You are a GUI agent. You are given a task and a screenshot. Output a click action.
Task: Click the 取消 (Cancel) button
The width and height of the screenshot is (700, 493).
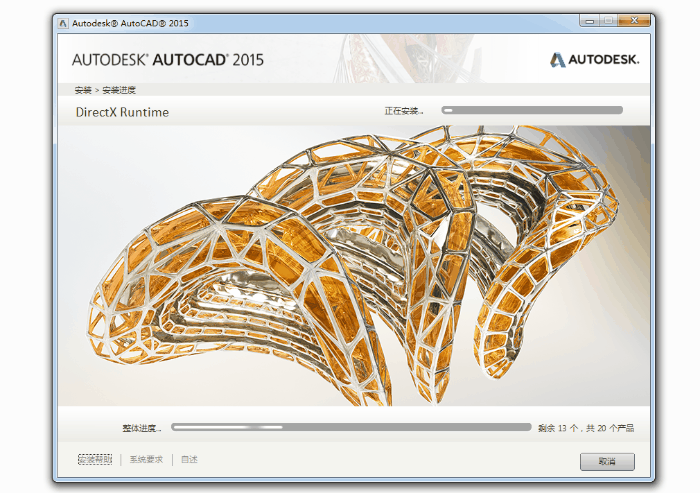(x=607, y=461)
